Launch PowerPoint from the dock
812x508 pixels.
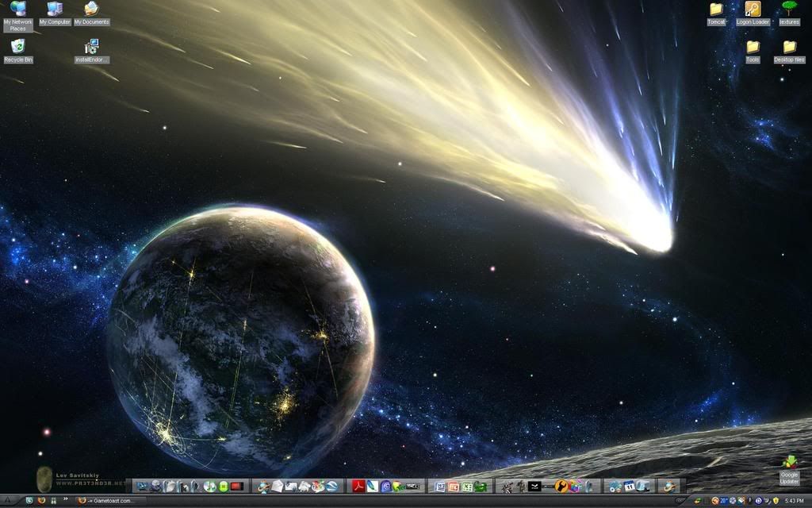click(x=453, y=487)
